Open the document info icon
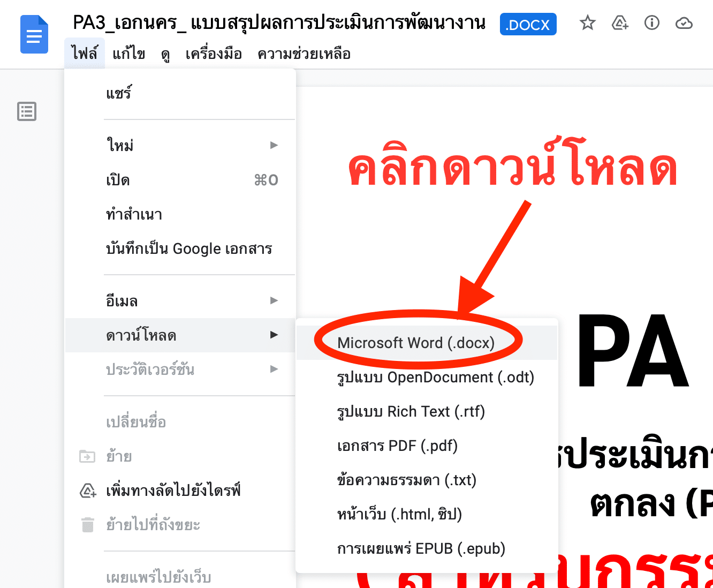Viewport: 713px width, 588px height. [x=651, y=23]
